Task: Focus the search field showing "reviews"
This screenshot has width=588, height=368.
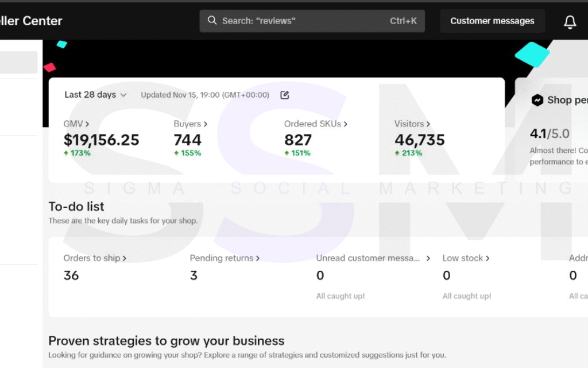Action: coord(312,21)
